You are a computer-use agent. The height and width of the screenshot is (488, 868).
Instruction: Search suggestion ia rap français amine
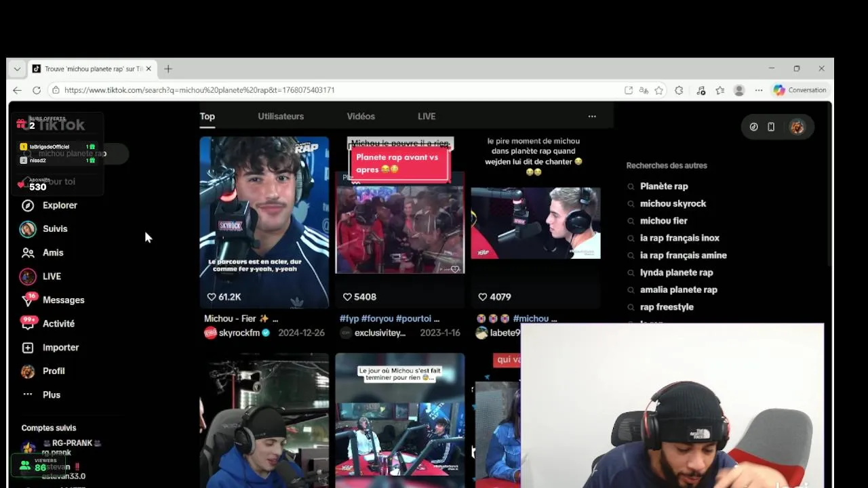683,256
